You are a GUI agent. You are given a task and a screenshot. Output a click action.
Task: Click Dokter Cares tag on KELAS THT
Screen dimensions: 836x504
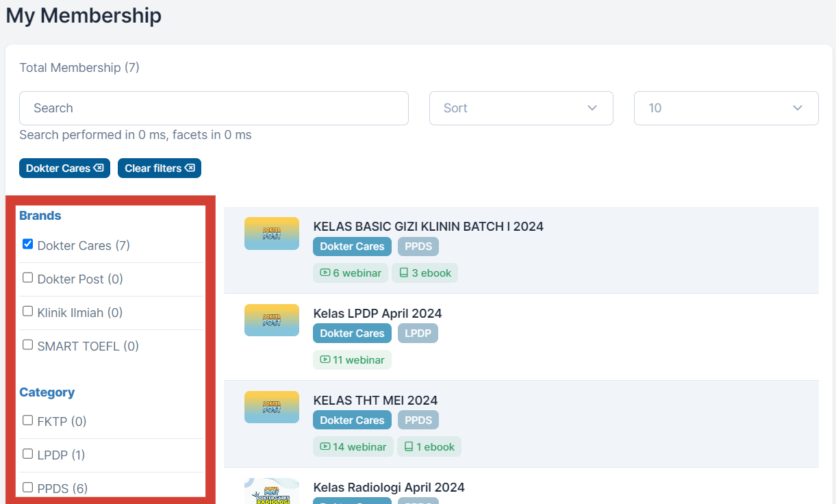(x=353, y=420)
